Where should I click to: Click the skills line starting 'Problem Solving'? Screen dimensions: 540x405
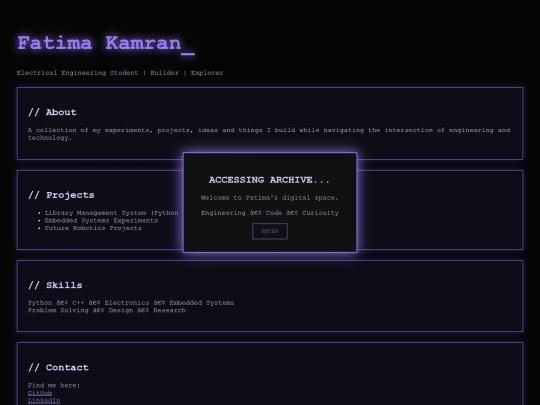point(107,310)
